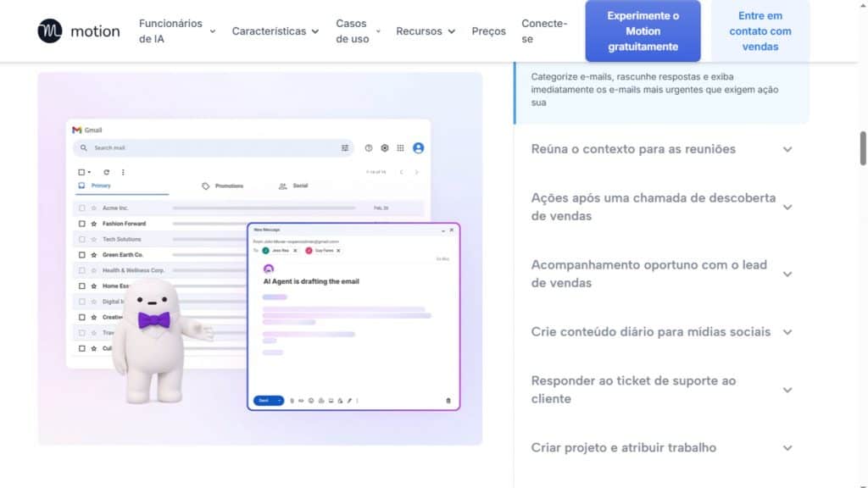Screen dimensions: 868x488
Task: Star the Fashion Forward email
Action: coord(93,224)
